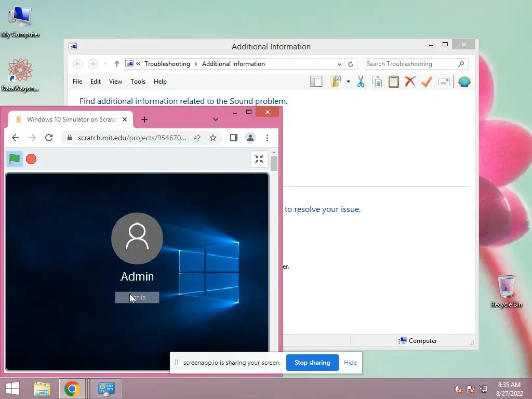Click the Paste clipboard toolbar icon
This screenshot has height=399, width=532.
click(394, 82)
